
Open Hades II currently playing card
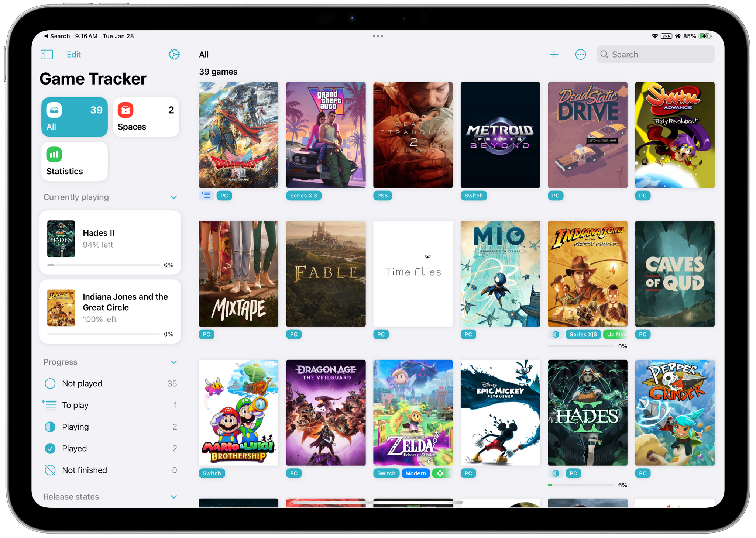[110, 242]
